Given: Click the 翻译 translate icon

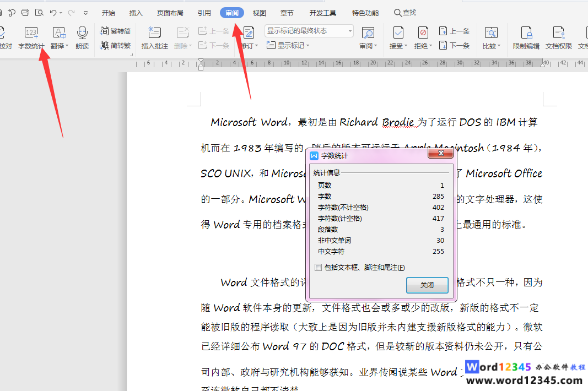Looking at the screenshot, I should coord(59,34).
